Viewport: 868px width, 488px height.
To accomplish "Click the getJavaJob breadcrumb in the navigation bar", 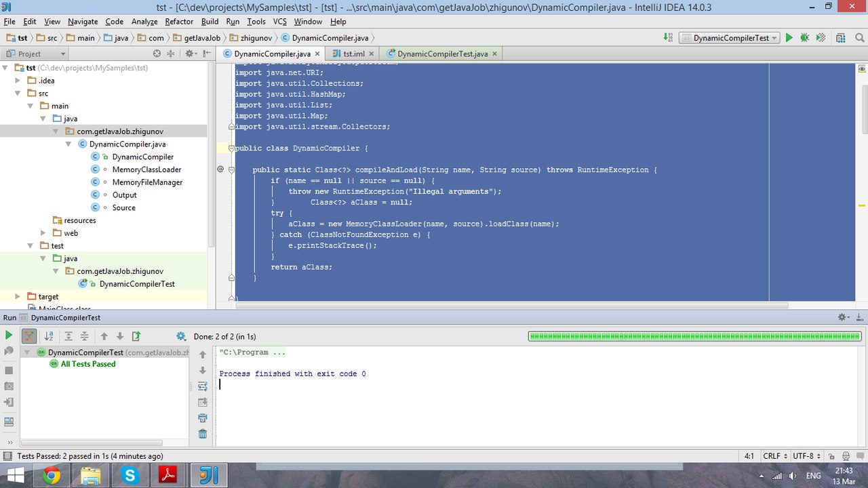I will (197, 38).
